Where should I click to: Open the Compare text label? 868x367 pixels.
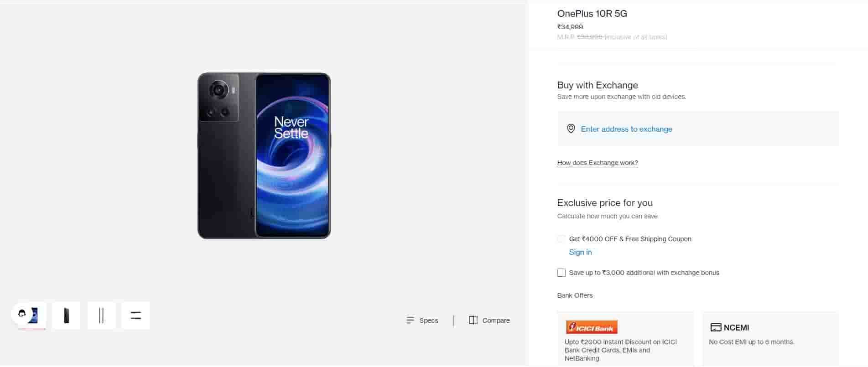496,320
